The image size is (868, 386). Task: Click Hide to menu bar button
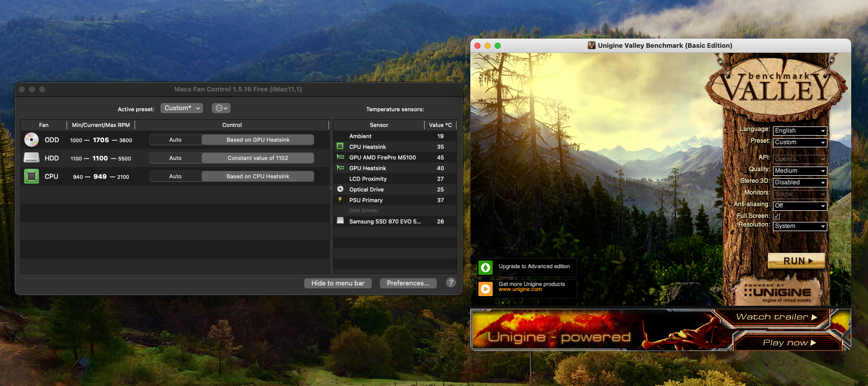click(x=338, y=283)
